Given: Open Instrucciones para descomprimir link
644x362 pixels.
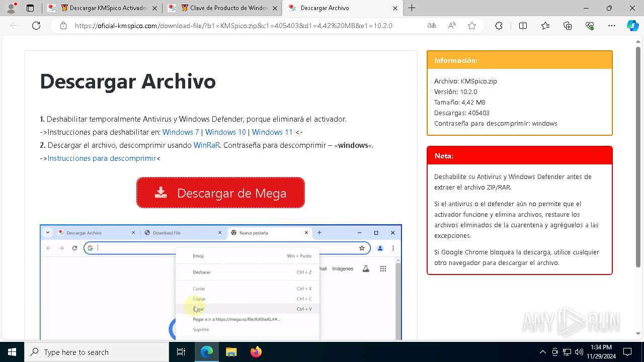Looking at the screenshot, I should (x=102, y=158).
